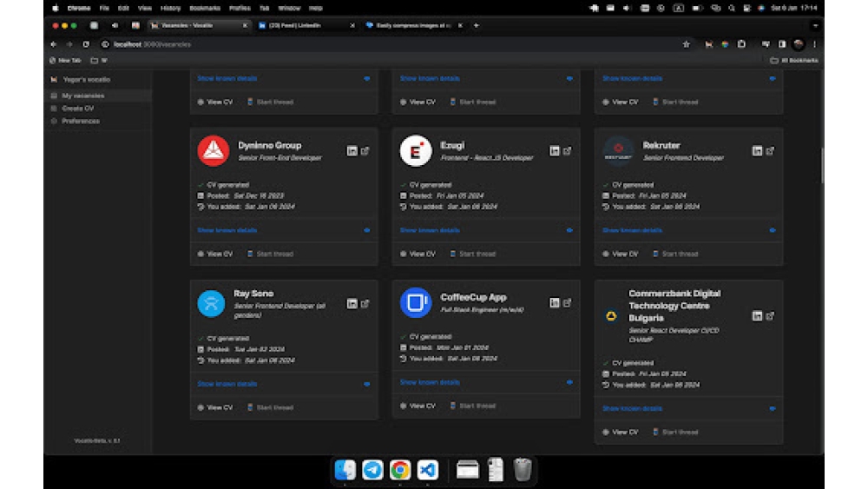Bookmark this page with star icon
This screenshot has width=868, height=489.
click(687, 44)
